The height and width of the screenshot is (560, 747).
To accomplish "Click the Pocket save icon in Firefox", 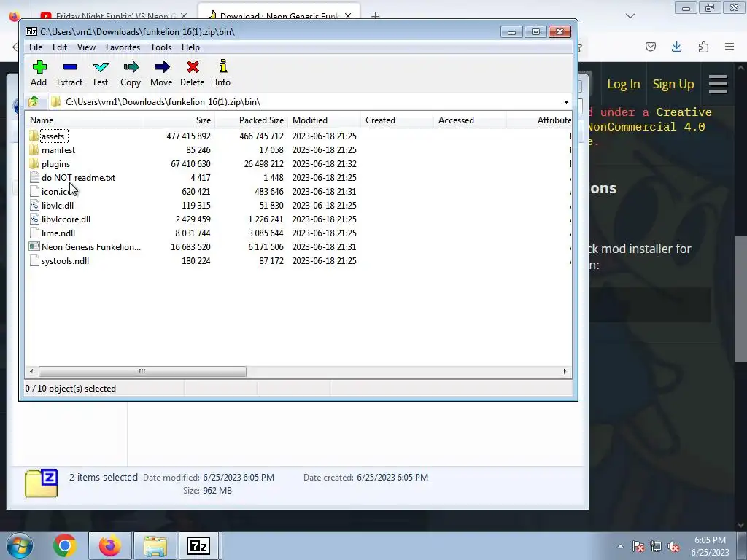I will point(650,47).
